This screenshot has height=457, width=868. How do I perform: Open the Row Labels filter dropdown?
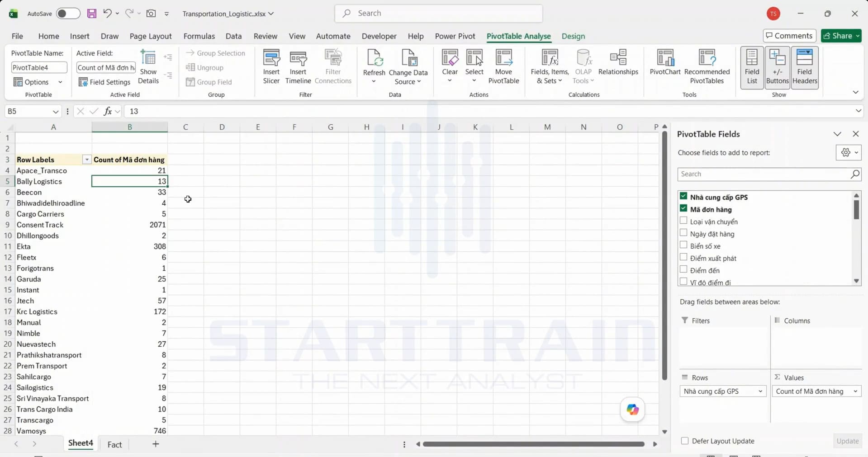[86, 160]
